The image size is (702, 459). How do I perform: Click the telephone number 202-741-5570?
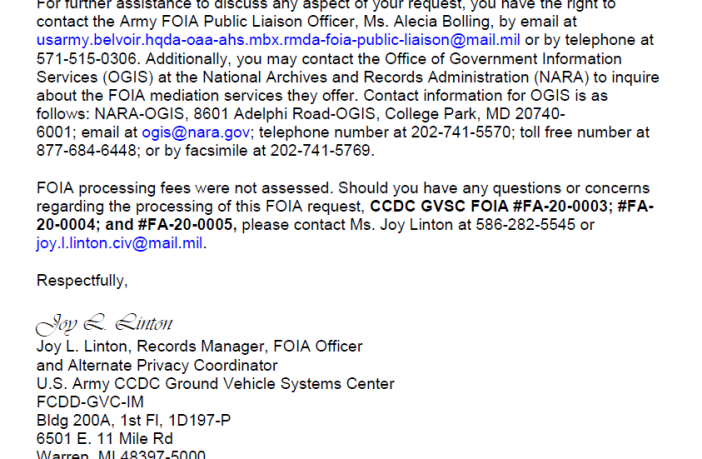[x=461, y=133]
